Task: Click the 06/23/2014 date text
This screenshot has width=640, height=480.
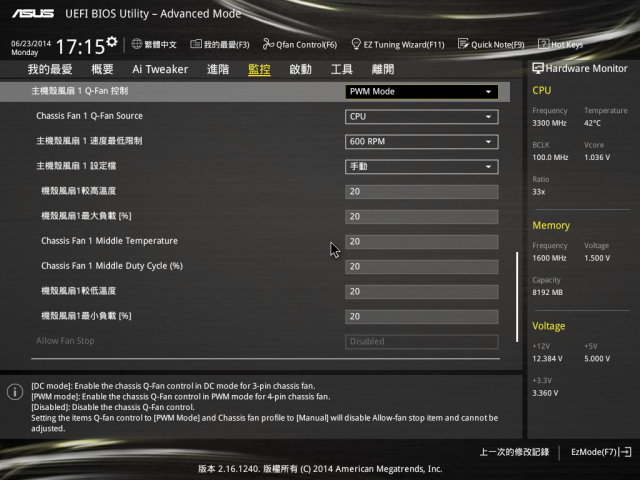Action: 31,43
